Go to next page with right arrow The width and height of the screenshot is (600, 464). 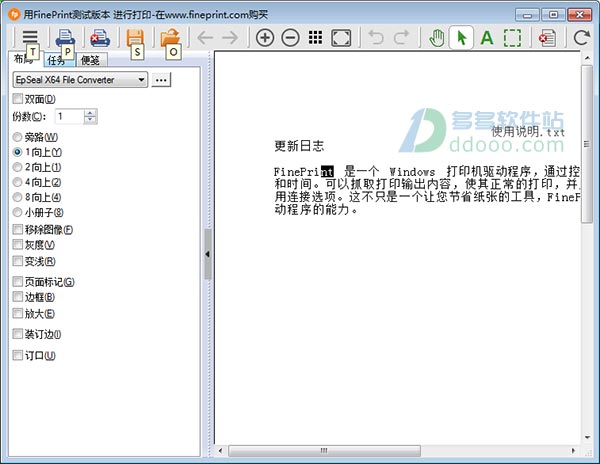(230, 37)
